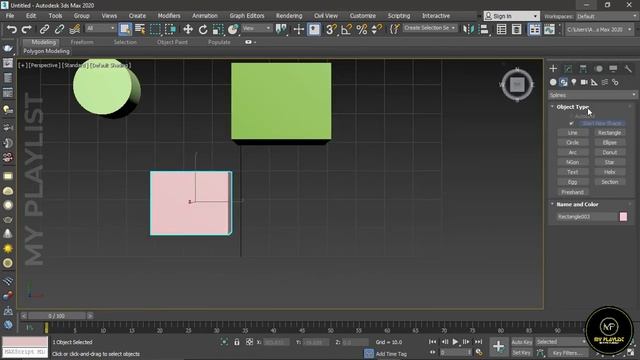
Task: Toggle the selection lock padlock icon
Action: 237,342
